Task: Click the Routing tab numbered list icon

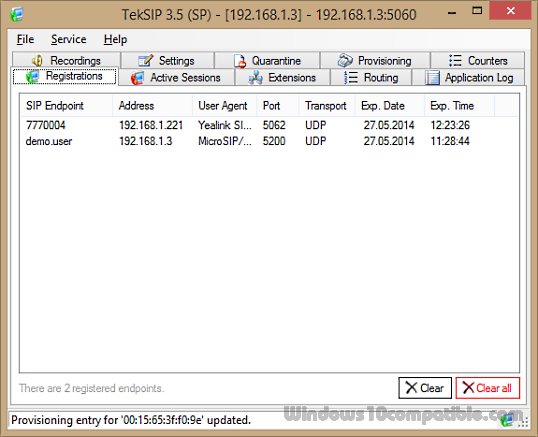Action: 350,78
